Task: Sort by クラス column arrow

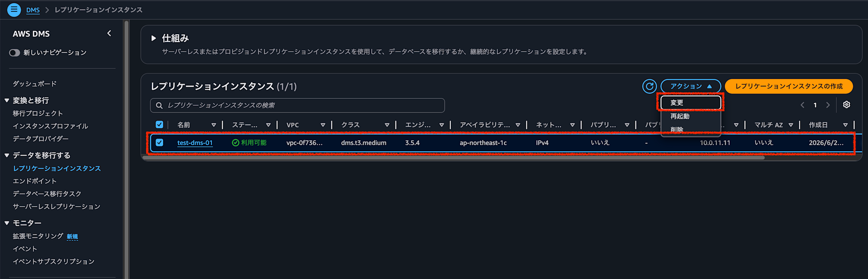Action: pyautogui.click(x=387, y=125)
